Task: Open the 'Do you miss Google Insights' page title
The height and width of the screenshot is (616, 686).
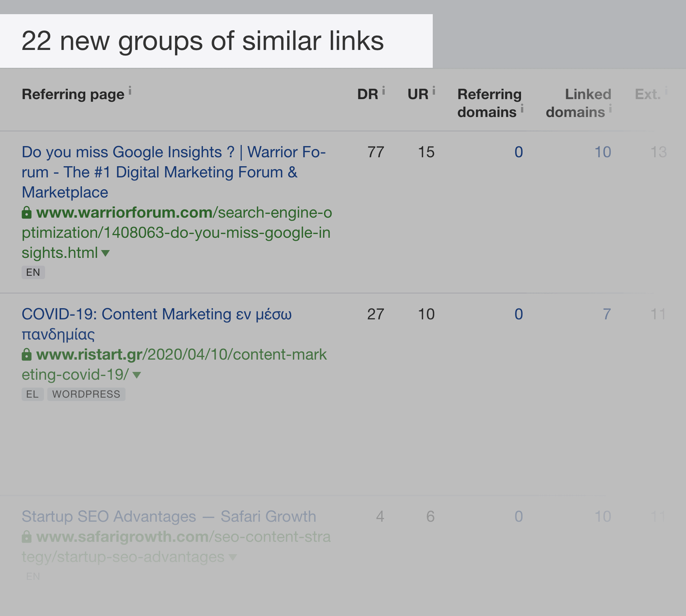Action: [x=174, y=172]
